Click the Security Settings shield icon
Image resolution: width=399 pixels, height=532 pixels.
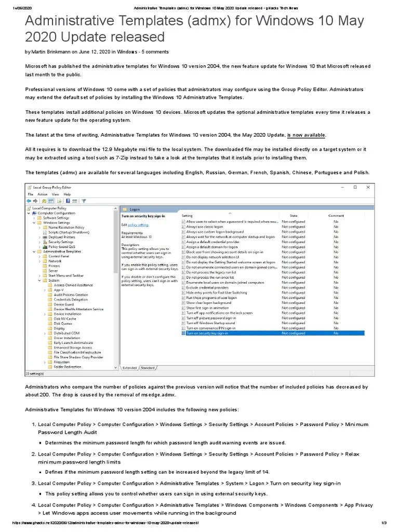point(45,242)
